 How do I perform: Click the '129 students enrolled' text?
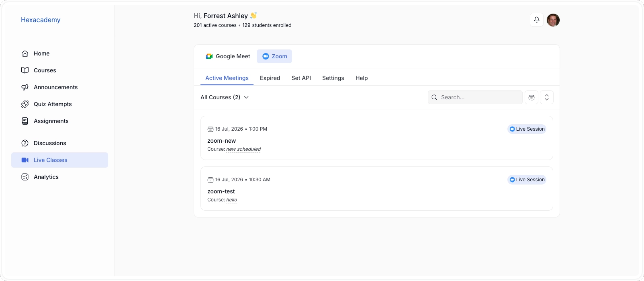tap(267, 25)
